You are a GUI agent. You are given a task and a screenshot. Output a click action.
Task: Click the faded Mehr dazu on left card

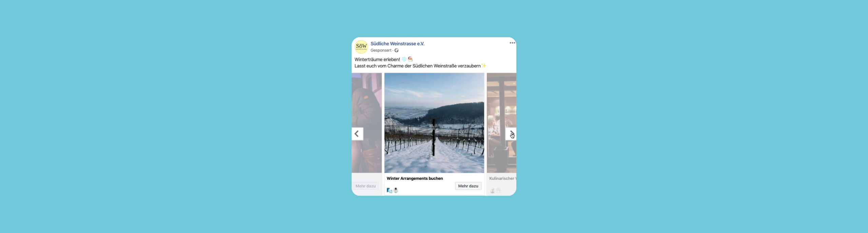(366, 186)
